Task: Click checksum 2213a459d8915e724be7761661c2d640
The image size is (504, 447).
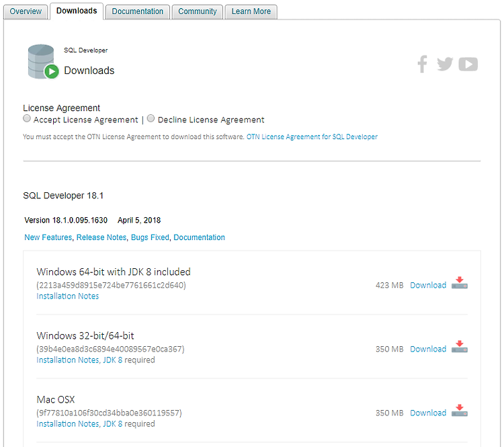Action: [111, 285]
